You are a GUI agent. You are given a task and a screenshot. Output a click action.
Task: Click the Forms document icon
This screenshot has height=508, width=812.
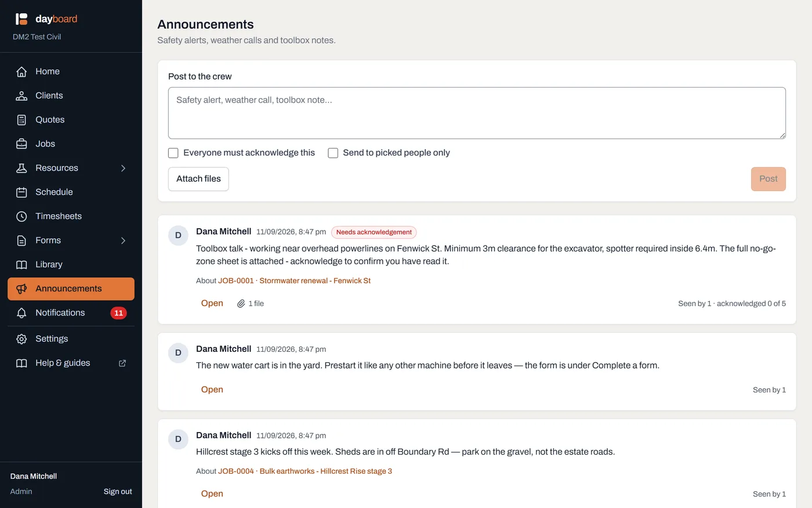21,240
